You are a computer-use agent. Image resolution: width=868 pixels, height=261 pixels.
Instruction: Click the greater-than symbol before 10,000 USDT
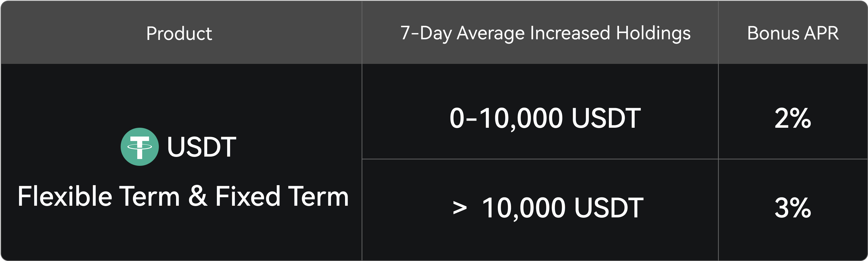460,208
